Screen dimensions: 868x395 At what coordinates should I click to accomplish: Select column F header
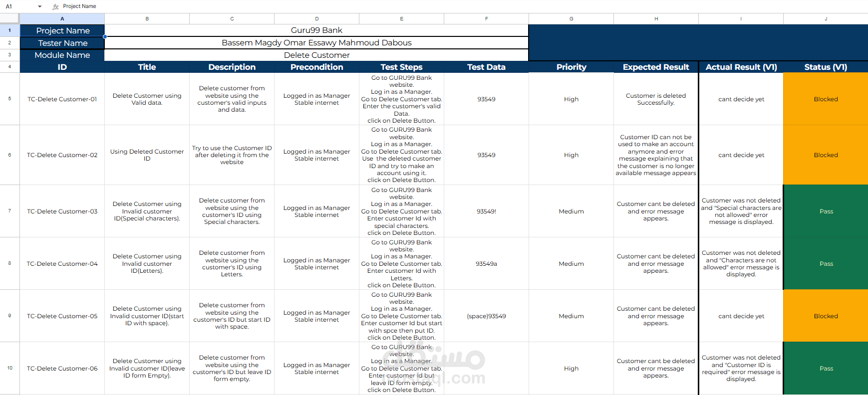[x=487, y=18]
